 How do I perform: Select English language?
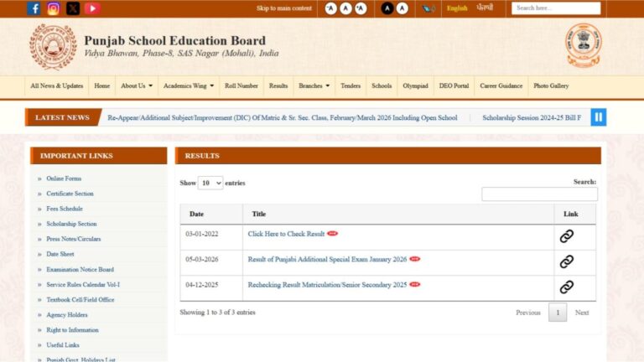[457, 8]
